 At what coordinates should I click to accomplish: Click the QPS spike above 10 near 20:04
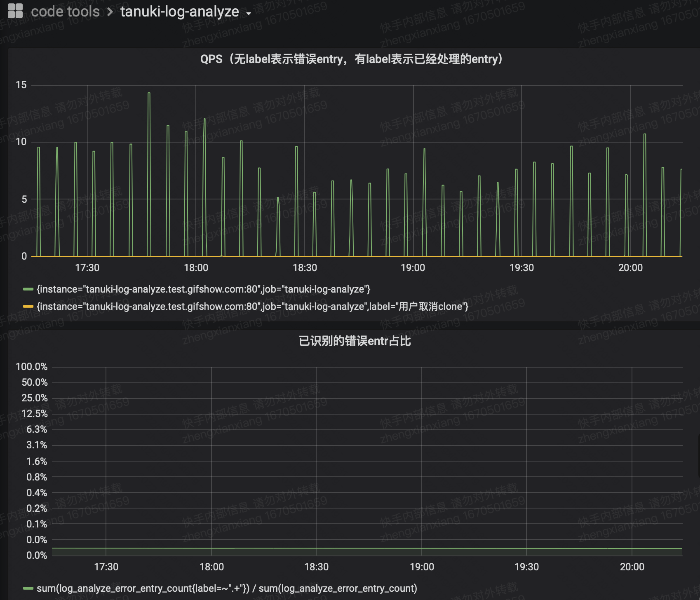click(645, 134)
